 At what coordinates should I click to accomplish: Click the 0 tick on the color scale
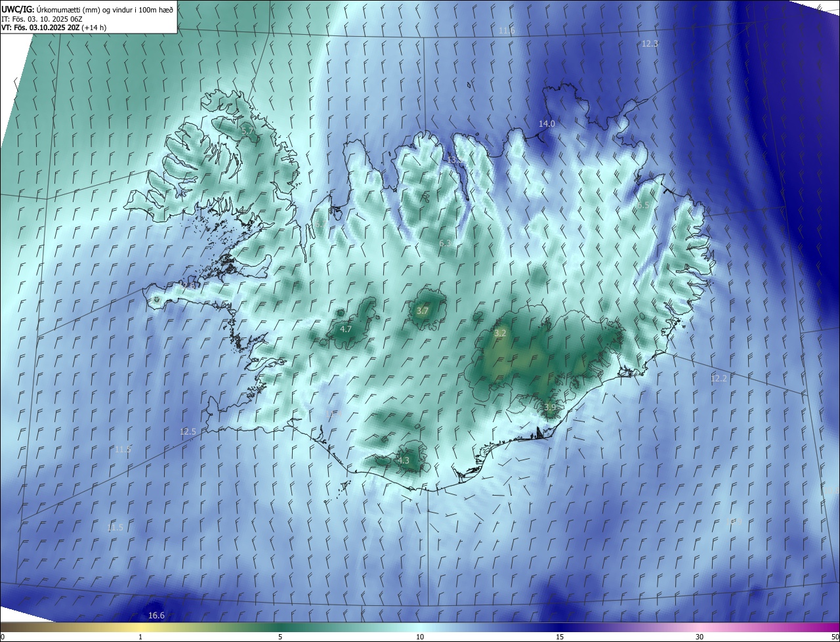2,637
